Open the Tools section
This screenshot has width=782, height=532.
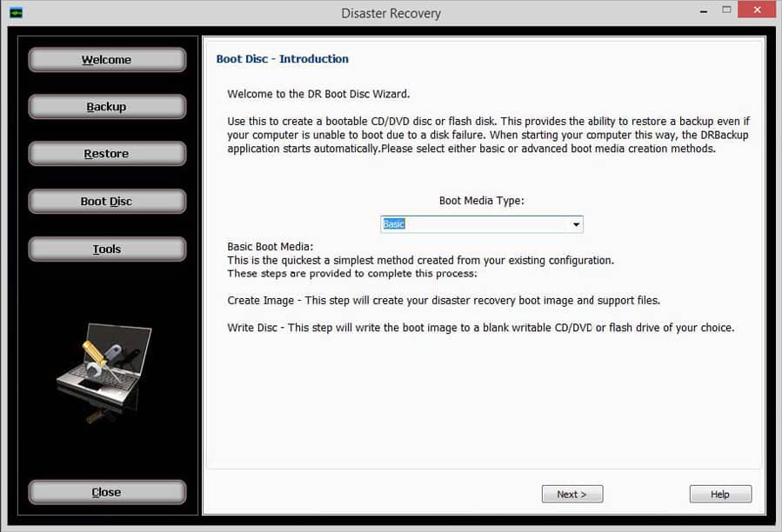coord(107,249)
